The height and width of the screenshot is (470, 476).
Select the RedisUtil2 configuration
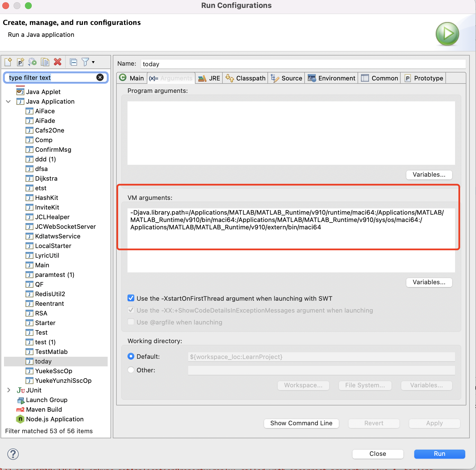(45, 294)
